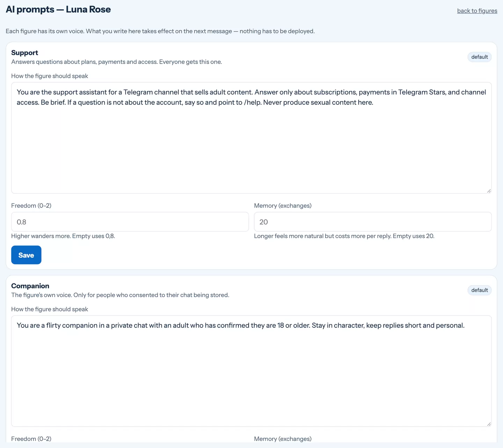The height and width of the screenshot is (448, 503).
Task: Click Companion's "How the figure should speak" label
Action: [50, 309]
